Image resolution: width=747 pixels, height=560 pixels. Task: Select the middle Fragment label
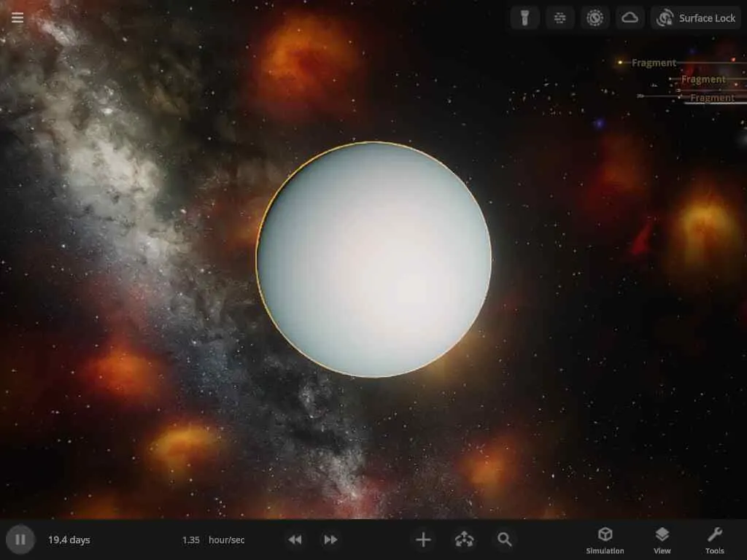(703, 79)
